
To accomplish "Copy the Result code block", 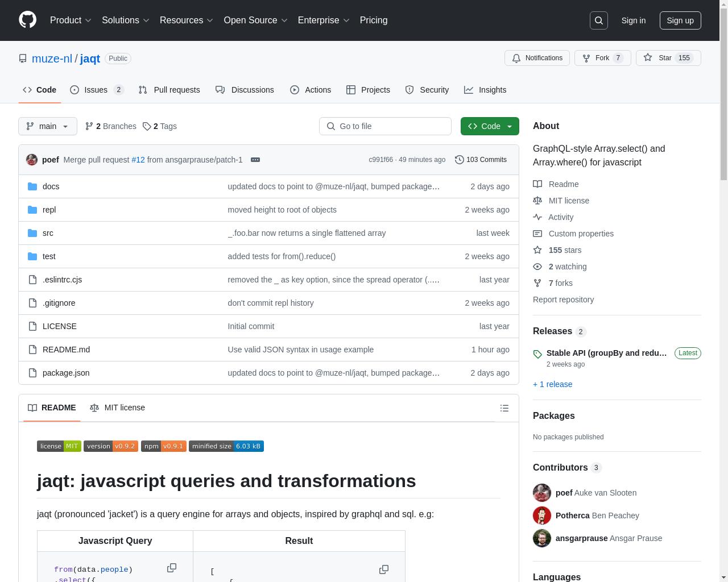I will tap(384, 569).
